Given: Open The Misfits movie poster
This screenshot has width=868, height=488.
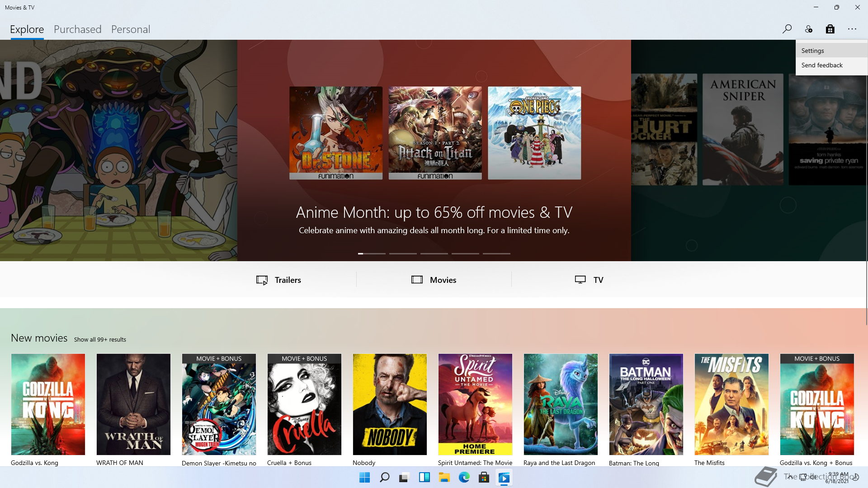Looking at the screenshot, I should (x=731, y=404).
